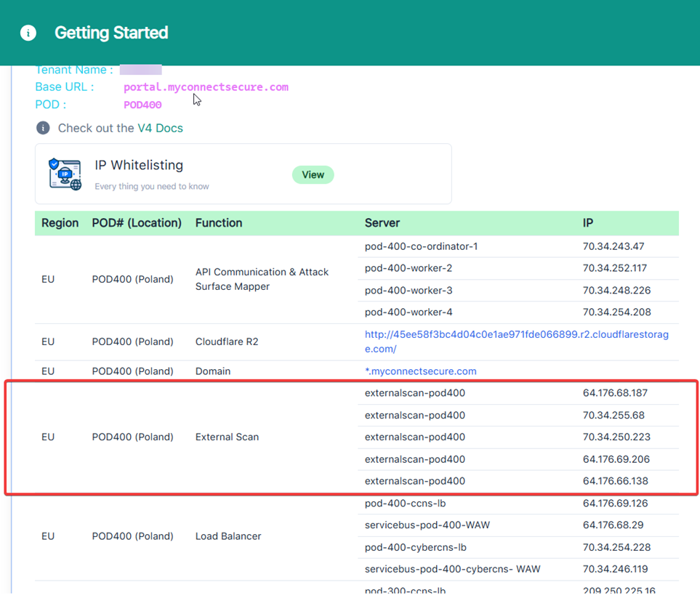Click the IP Whitelisting card title

coord(139,166)
